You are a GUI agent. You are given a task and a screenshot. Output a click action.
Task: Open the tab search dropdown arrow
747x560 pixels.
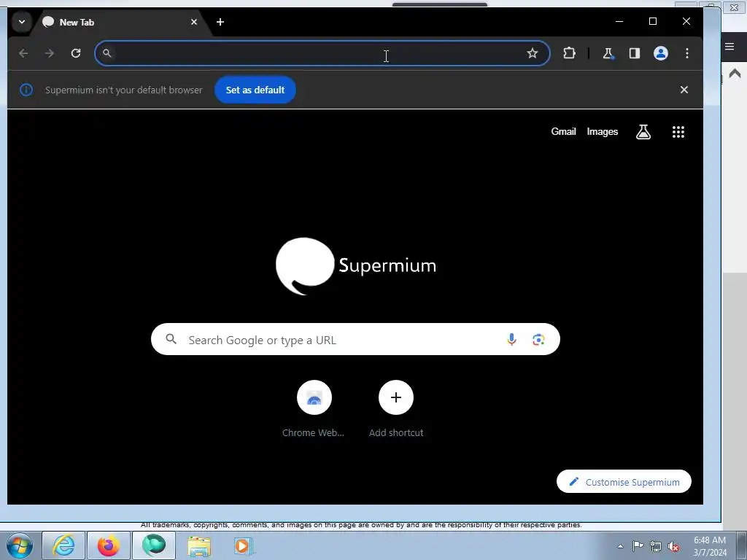click(x=21, y=22)
